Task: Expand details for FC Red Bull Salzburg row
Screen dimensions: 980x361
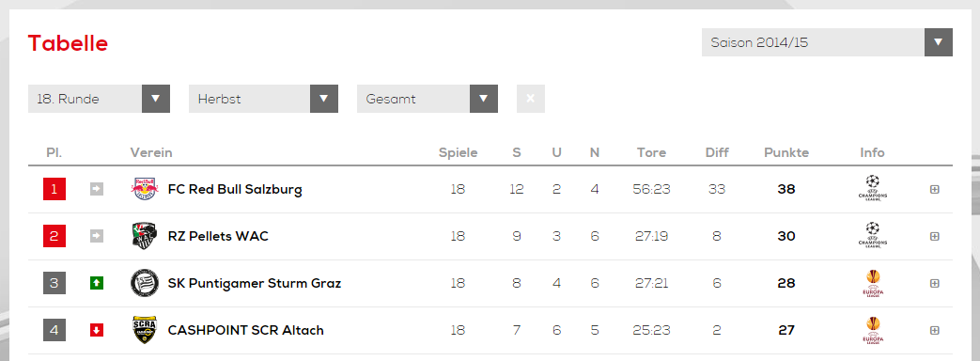Action: 934,189
